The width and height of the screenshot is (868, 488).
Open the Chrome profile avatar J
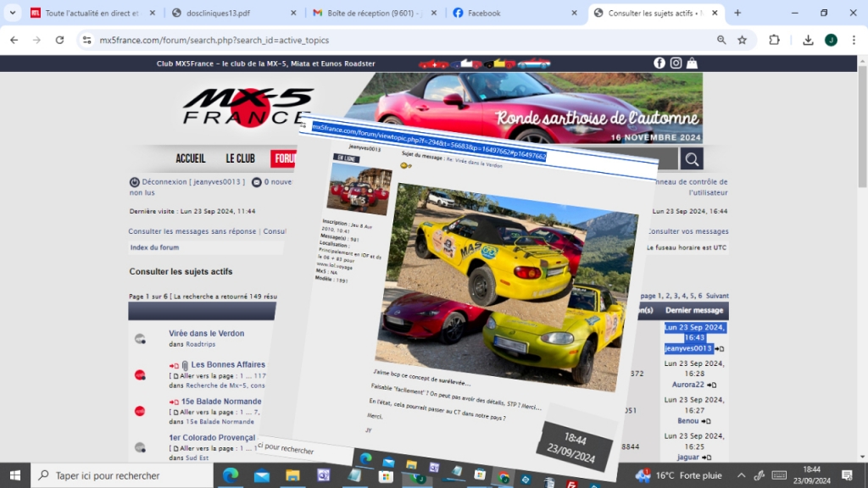(831, 40)
